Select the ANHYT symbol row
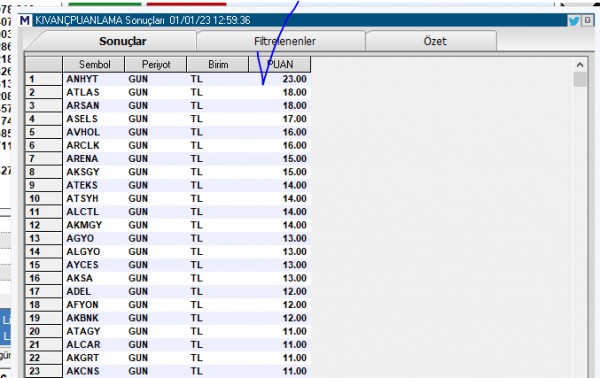This screenshot has width=600, height=378. (168, 79)
